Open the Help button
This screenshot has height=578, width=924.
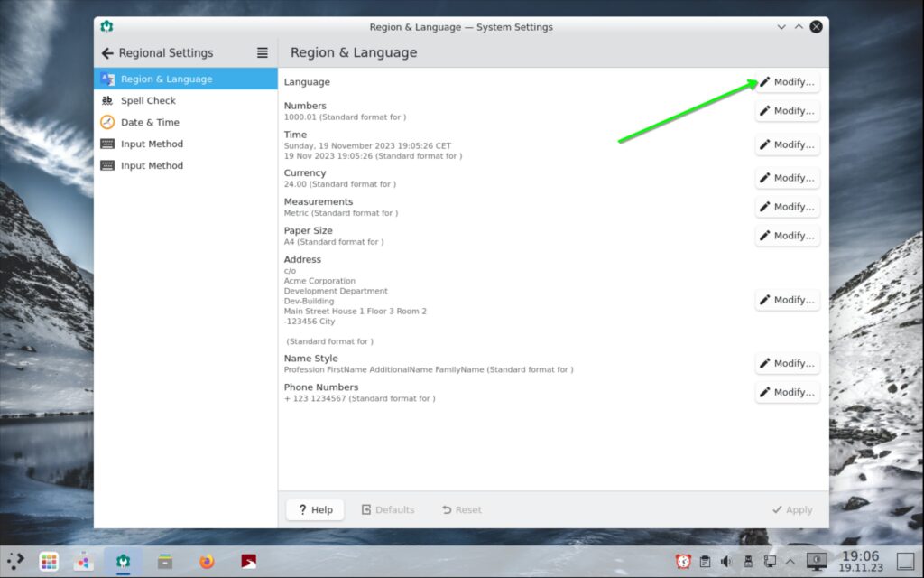315,509
